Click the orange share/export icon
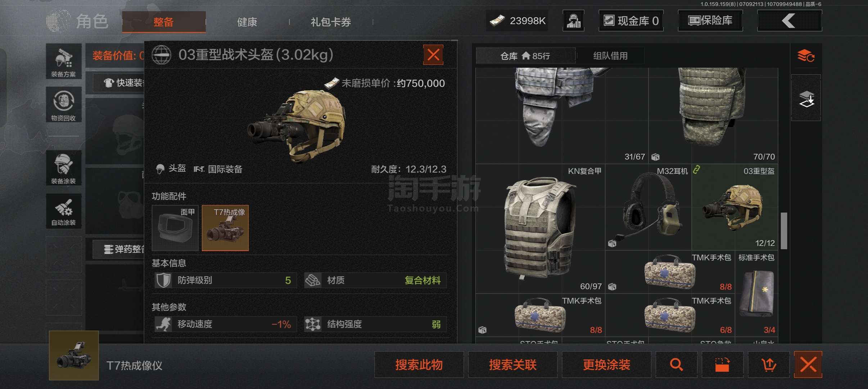The image size is (868, 389). [x=769, y=365]
